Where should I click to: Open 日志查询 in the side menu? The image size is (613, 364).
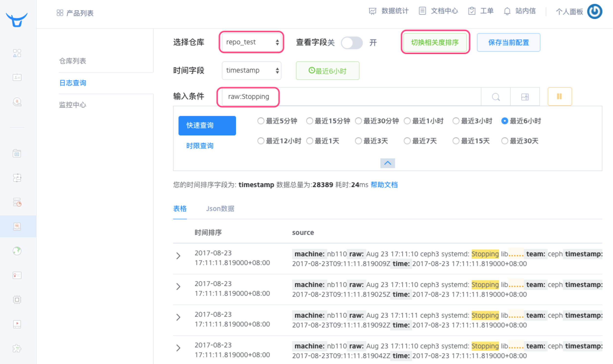tap(73, 83)
